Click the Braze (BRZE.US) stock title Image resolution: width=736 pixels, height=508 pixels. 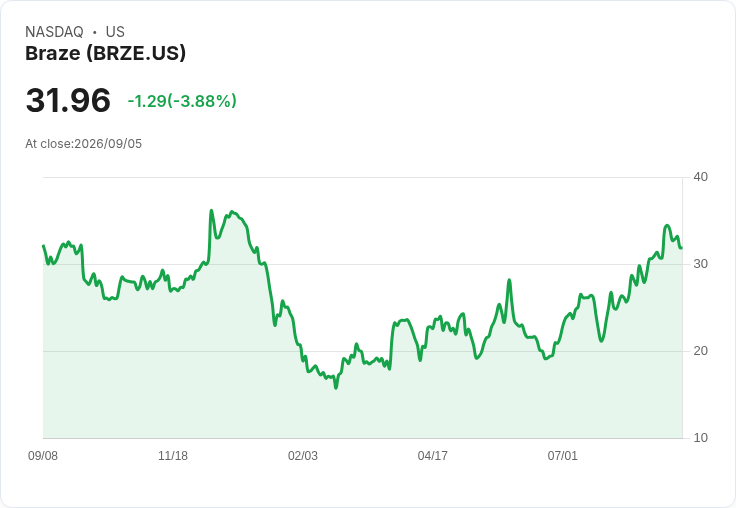coord(106,53)
